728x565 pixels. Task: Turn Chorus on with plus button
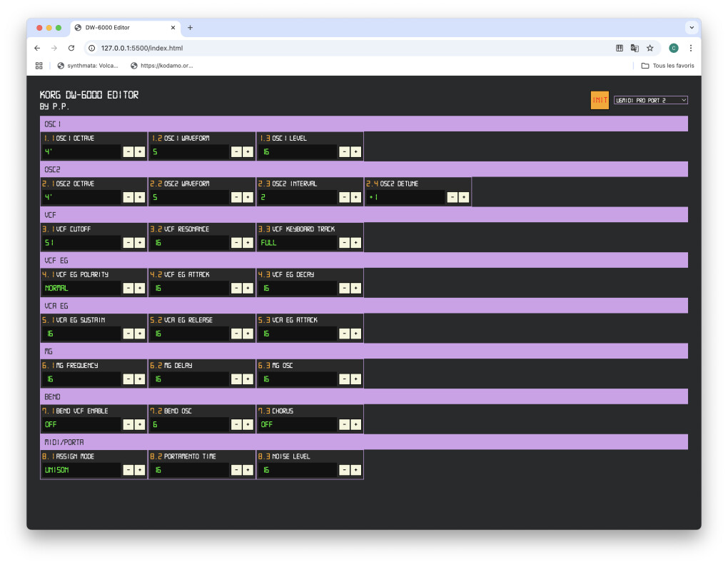(356, 424)
